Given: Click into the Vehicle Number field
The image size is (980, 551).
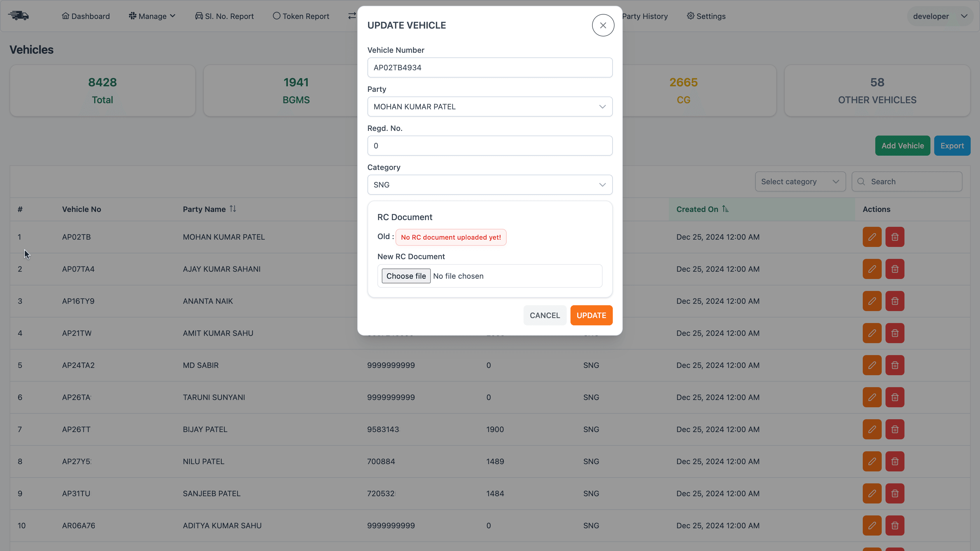Looking at the screenshot, I should point(490,68).
